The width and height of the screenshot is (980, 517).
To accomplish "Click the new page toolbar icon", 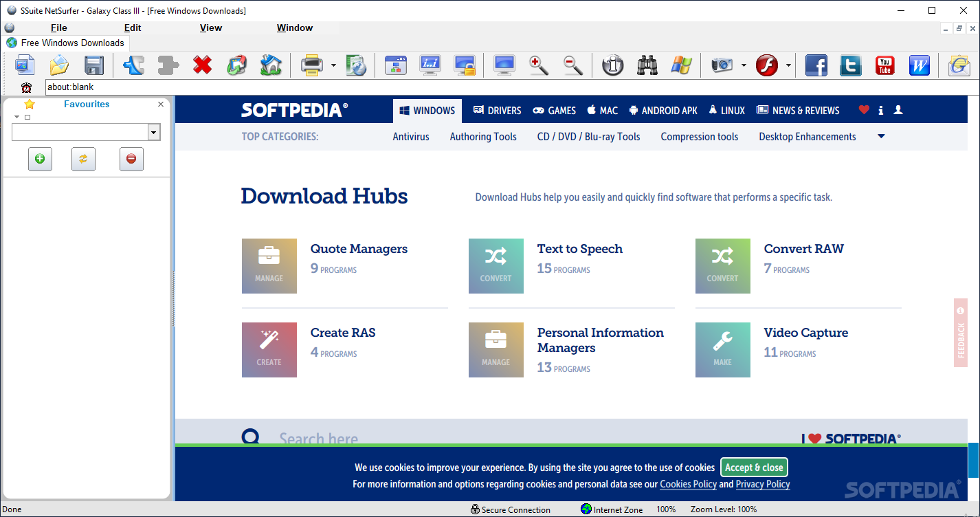I will (25, 66).
